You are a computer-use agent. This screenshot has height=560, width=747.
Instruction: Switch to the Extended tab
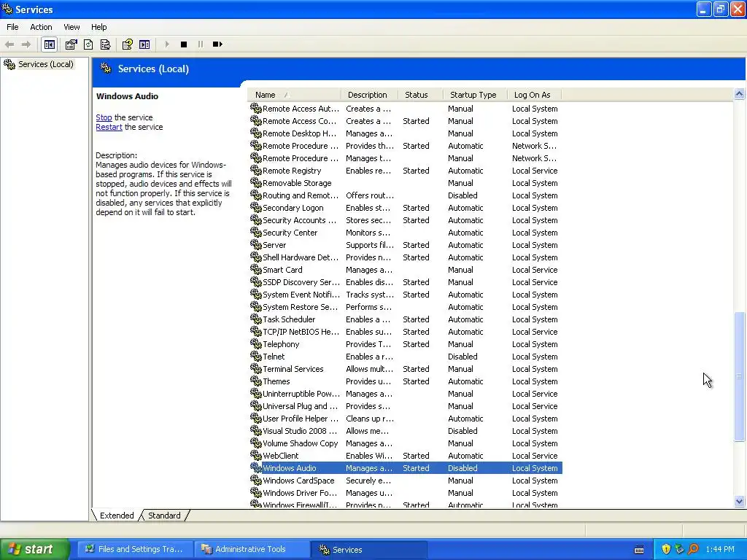point(117,516)
